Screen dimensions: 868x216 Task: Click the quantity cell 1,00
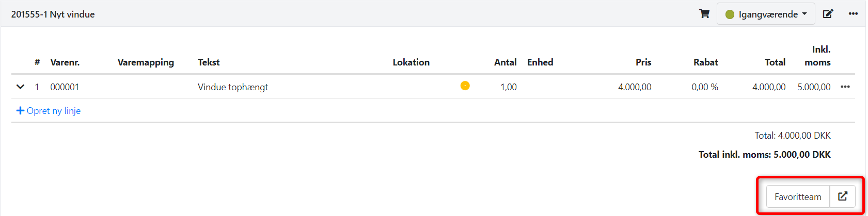(x=508, y=87)
